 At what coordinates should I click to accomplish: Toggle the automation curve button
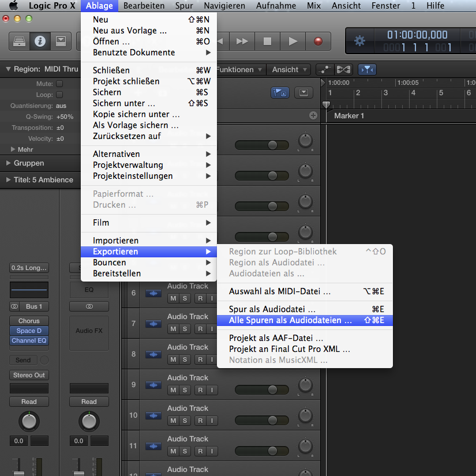tap(324, 69)
